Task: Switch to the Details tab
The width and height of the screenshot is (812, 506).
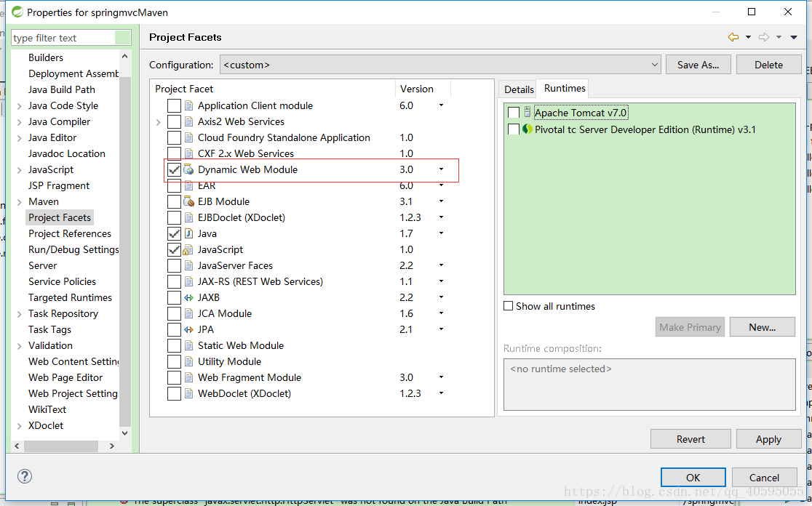Action: tap(518, 89)
